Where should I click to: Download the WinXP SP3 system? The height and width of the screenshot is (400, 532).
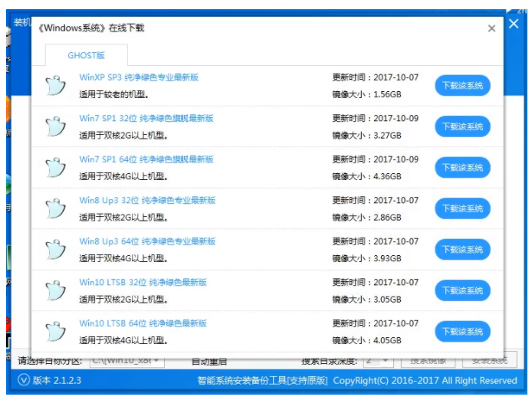462,86
